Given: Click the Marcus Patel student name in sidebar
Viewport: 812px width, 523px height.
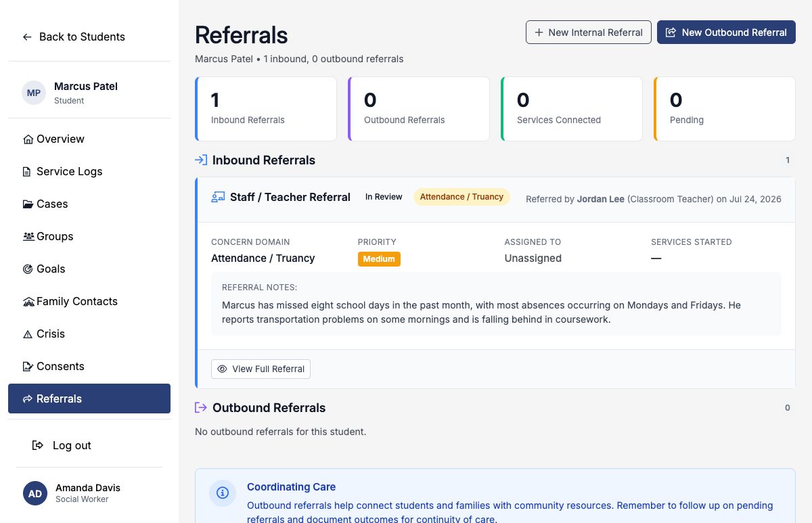Looking at the screenshot, I should 86,87.
